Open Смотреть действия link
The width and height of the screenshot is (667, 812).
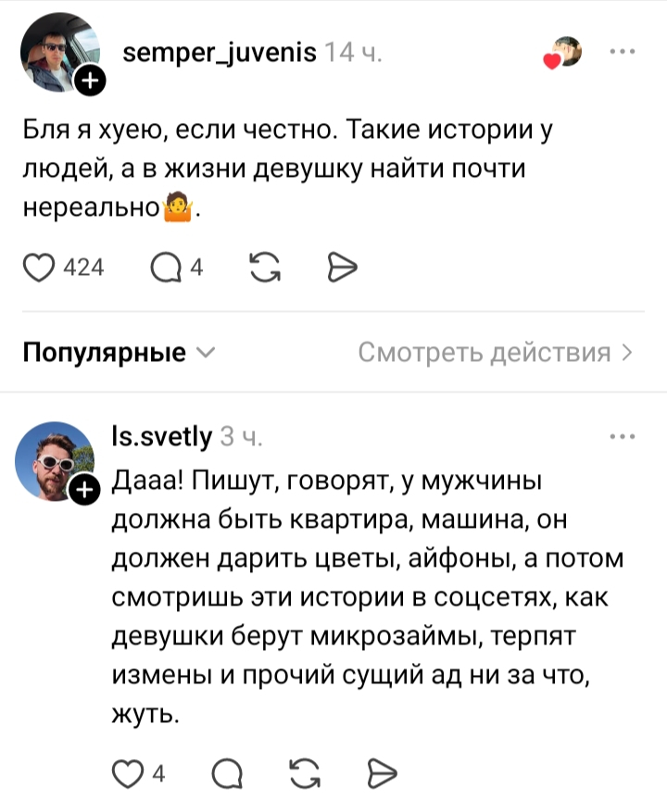[x=496, y=353]
